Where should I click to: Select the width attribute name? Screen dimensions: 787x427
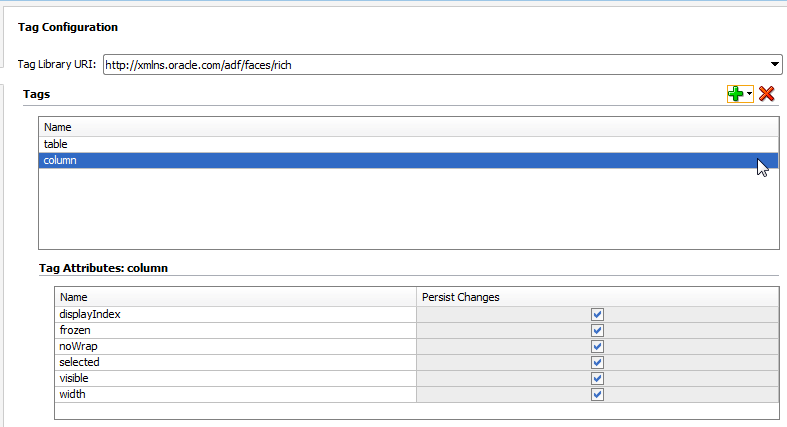tap(235, 395)
